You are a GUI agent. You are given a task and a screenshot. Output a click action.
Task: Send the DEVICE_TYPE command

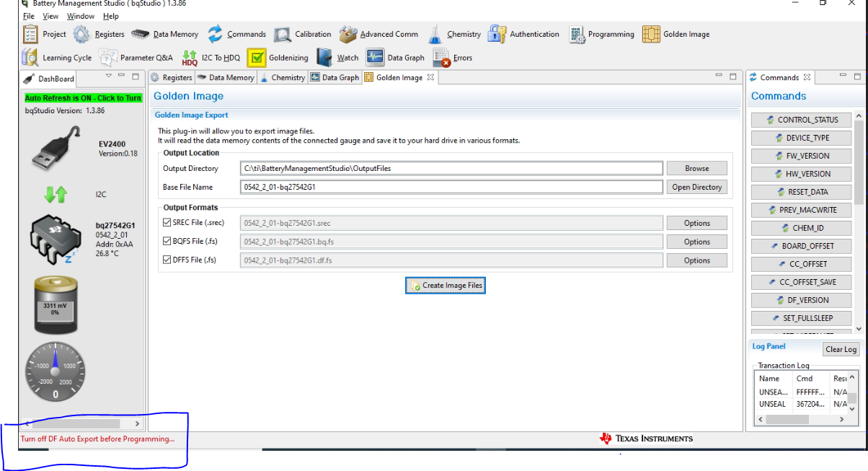[x=801, y=138]
